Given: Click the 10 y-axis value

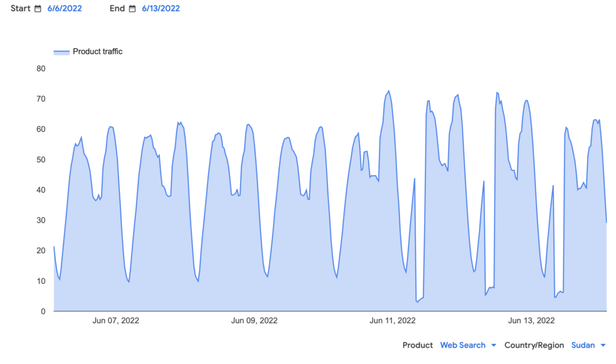Looking at the screenshot, I should [41, 281].
